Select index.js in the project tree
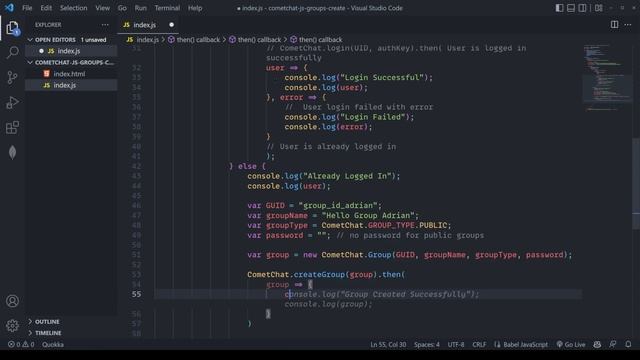Viewport: 640px width, 360px height. pos(71,85)
